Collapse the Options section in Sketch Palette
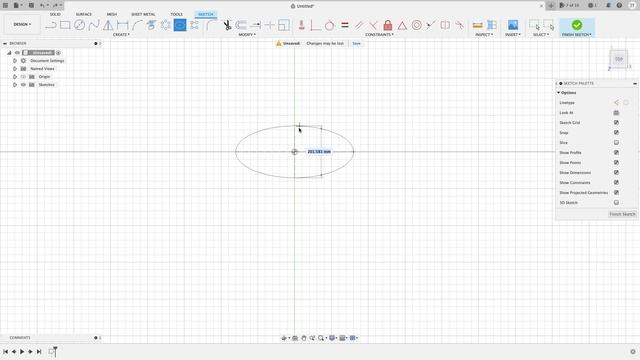This screenshot has width=640, height=360. [x=558, y=93]
